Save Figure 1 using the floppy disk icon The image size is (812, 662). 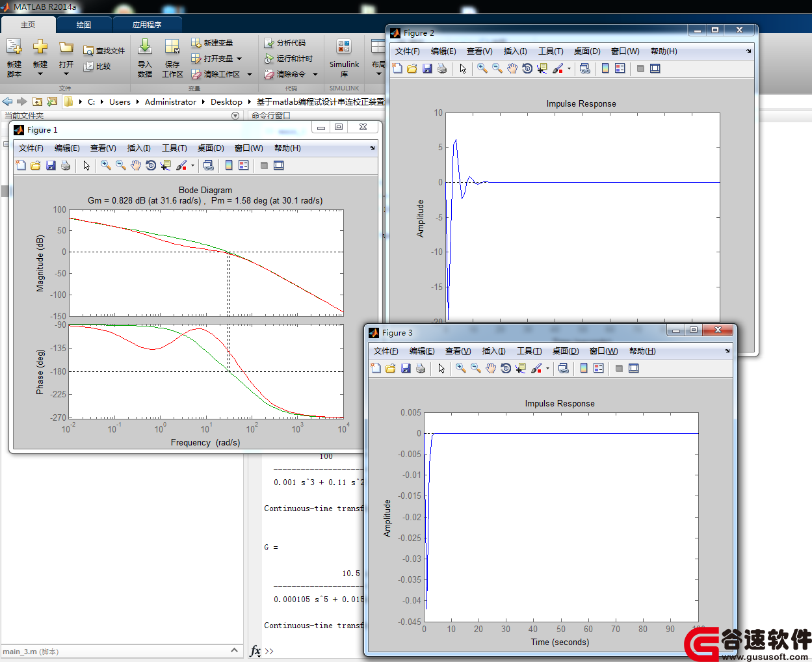[51, 165]
